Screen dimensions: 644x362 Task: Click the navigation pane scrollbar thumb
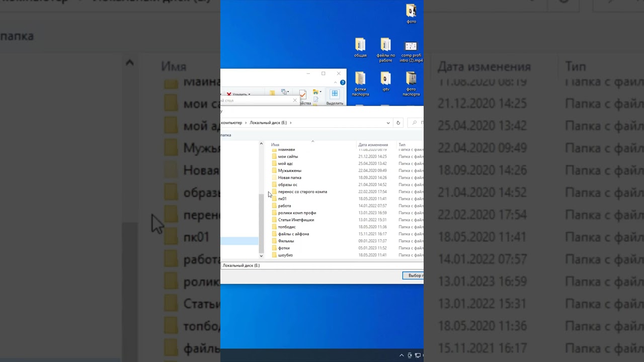[261, 223]
